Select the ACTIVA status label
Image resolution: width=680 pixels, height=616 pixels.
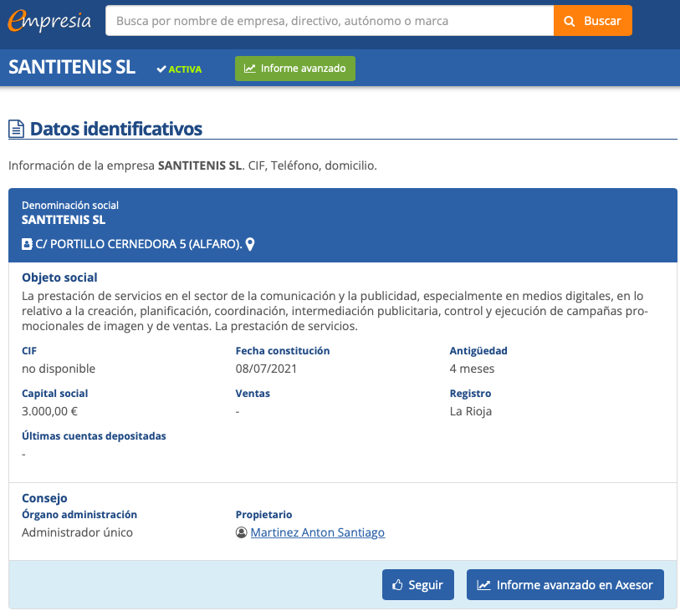tap(185, 69)
